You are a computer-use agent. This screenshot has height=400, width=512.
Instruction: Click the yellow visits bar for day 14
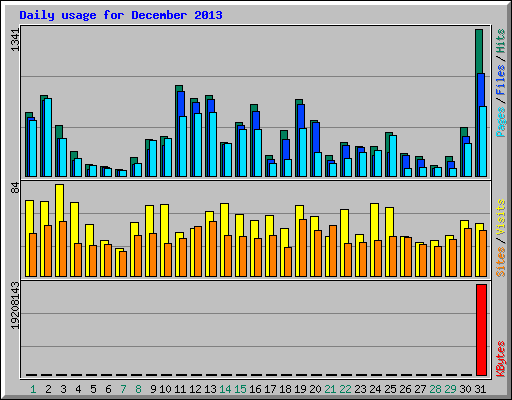(x=224, y=219)
